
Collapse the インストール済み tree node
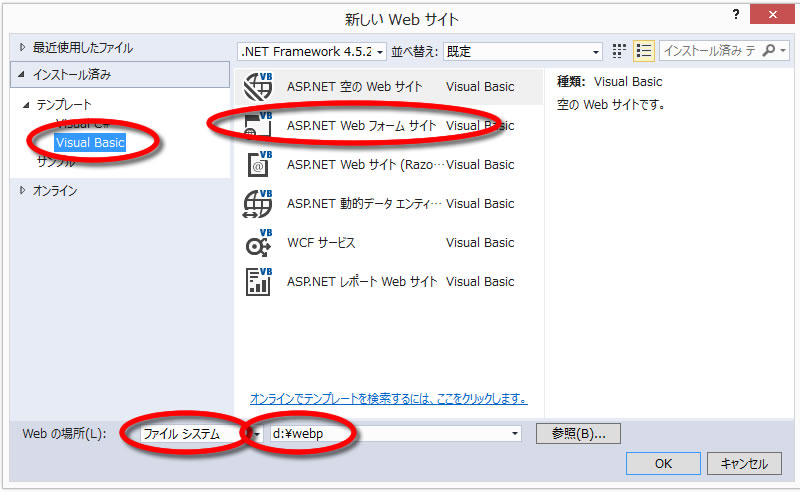coord(21,75)
